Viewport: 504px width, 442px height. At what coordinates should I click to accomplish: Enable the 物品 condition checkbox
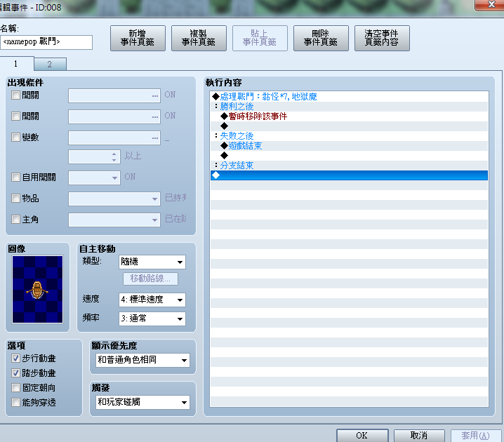click(x=15, y=198)
